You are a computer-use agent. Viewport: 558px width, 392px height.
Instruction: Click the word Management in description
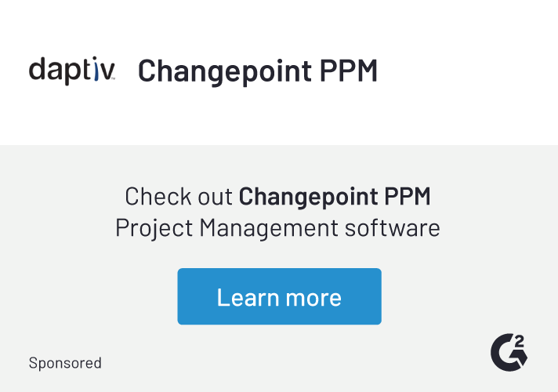click(269, 229)
